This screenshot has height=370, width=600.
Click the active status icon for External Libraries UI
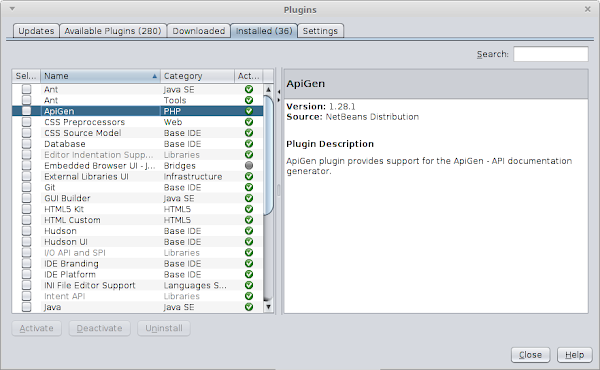pyautogui.click(x=249, y=176)
